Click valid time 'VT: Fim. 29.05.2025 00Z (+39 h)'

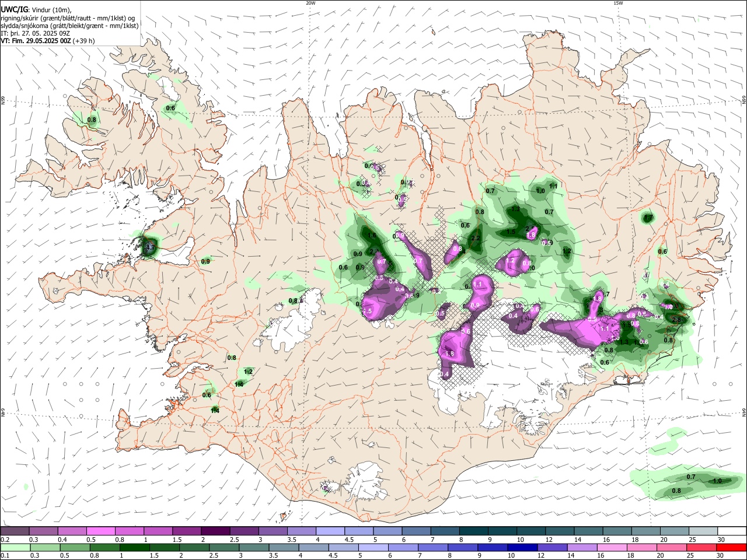pyautogui.click(x=48, y=41)
